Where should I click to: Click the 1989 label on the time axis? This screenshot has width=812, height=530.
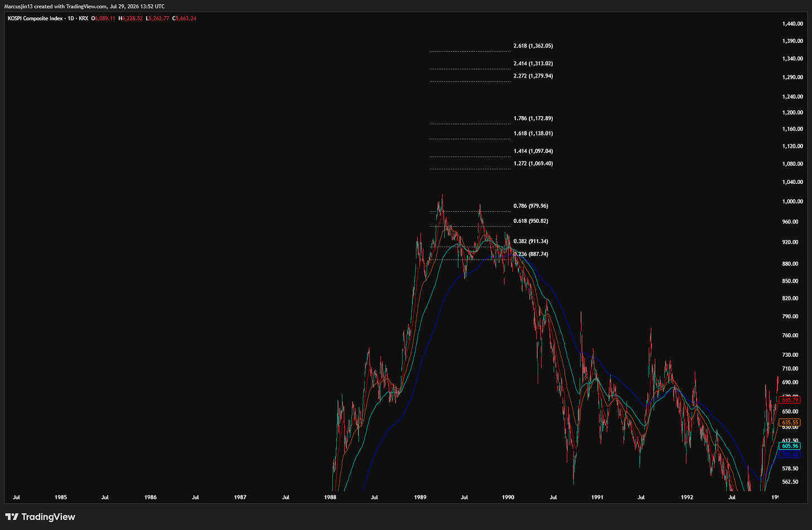pos(420,497)
